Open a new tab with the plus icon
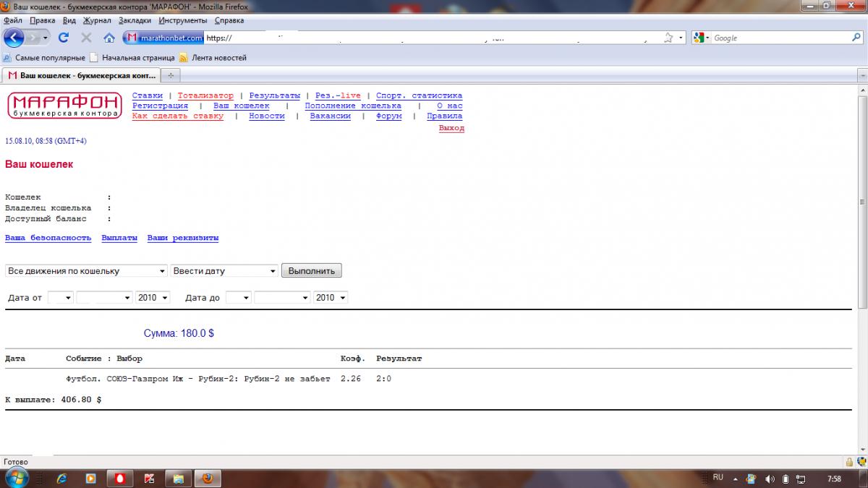 coord(170,75)
